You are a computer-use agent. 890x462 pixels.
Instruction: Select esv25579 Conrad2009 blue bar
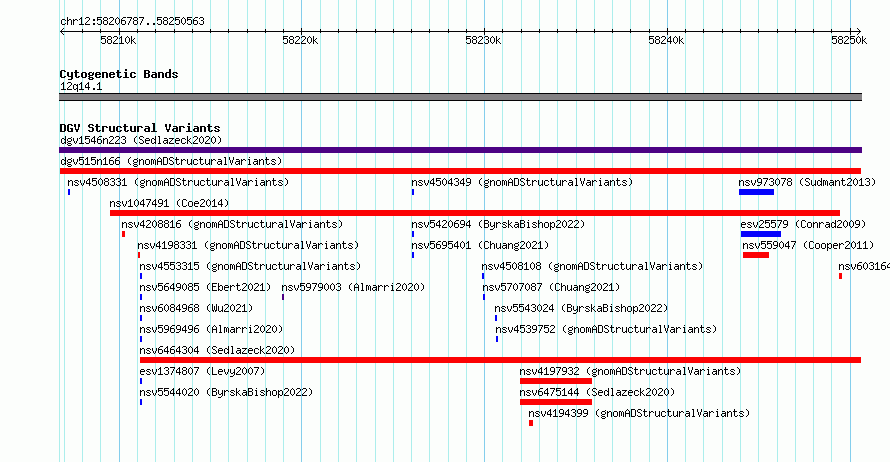click(x=761, y=234)
